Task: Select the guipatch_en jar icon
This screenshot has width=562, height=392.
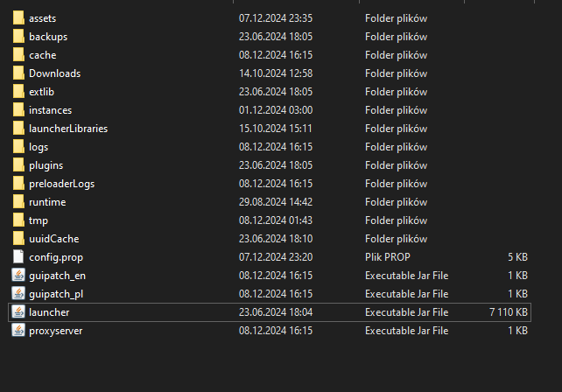Action: point(19,276)
